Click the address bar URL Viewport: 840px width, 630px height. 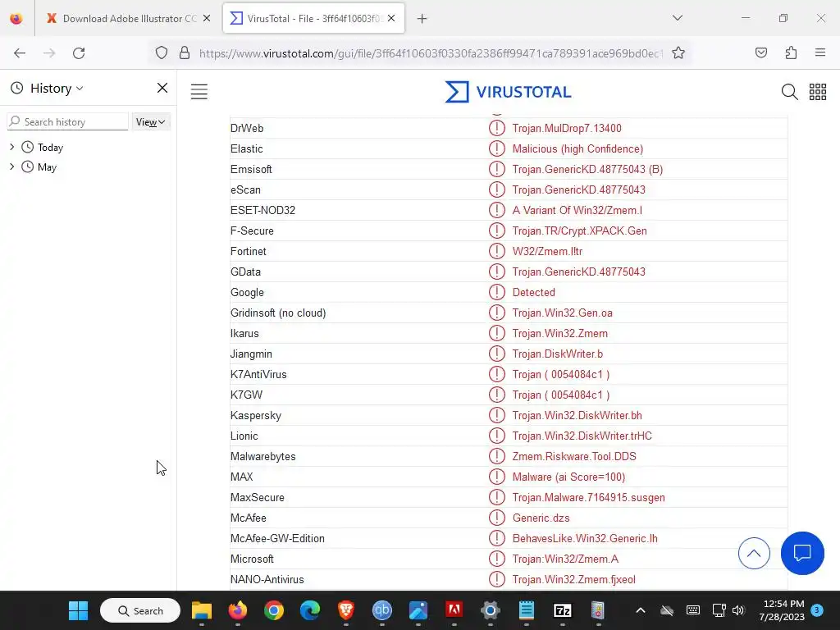click(430, 53)
